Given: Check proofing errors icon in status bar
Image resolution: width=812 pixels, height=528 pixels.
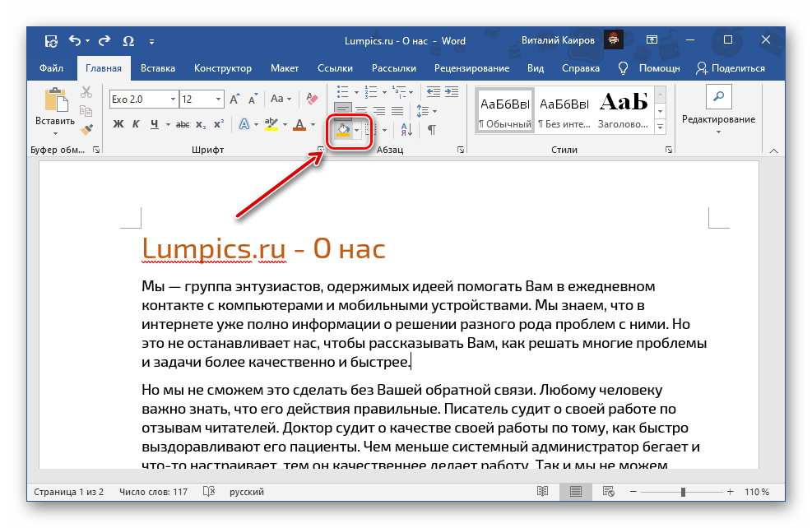Looking at the screenshot, I should [209, 491].
